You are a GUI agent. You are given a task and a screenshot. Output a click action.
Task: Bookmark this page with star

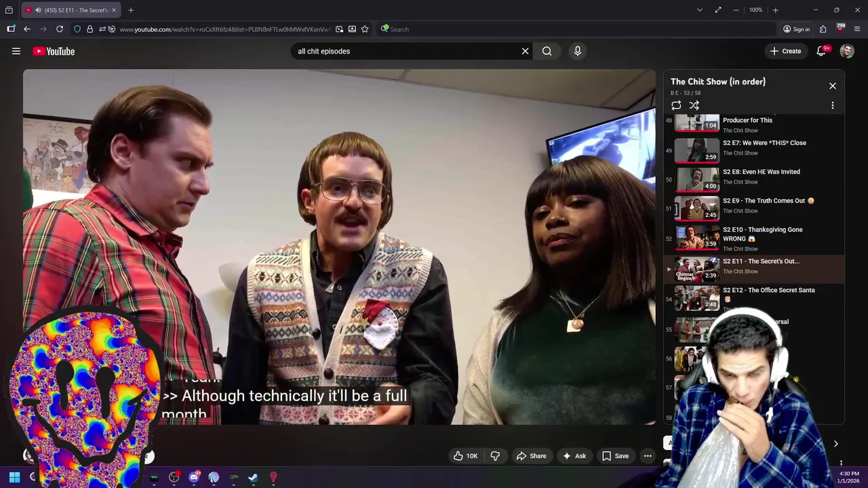(x=365, y=29)
